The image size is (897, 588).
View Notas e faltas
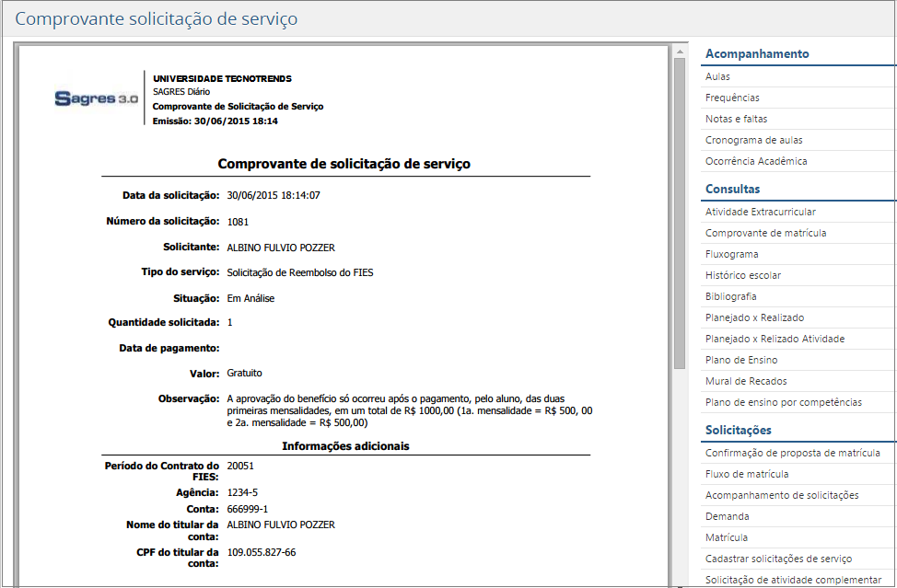[734, 118]
